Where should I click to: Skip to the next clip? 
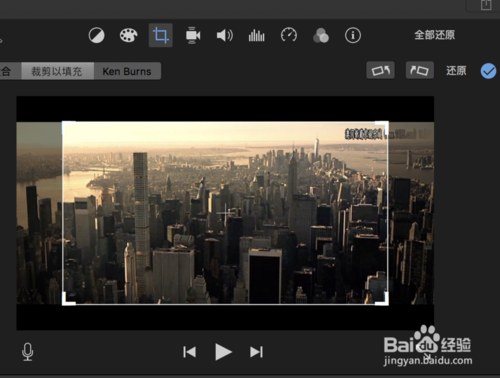click(x=256, y=352)
